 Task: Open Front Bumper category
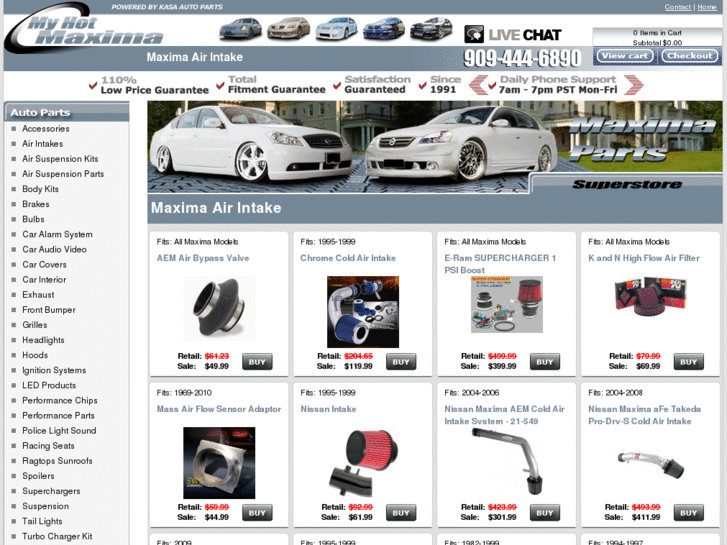point(49,310)
